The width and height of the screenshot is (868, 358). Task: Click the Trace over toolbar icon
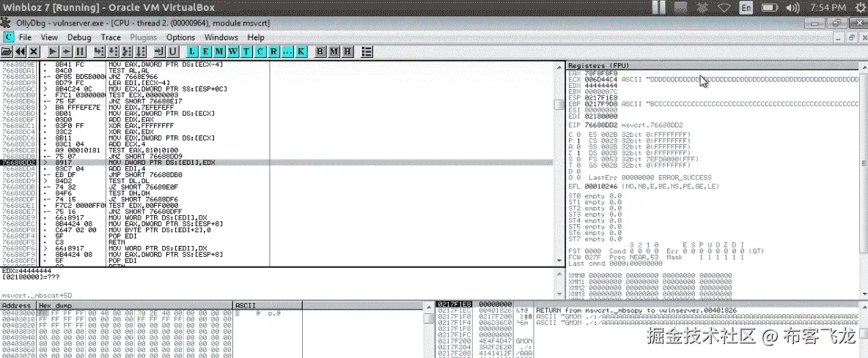[141, 51]
